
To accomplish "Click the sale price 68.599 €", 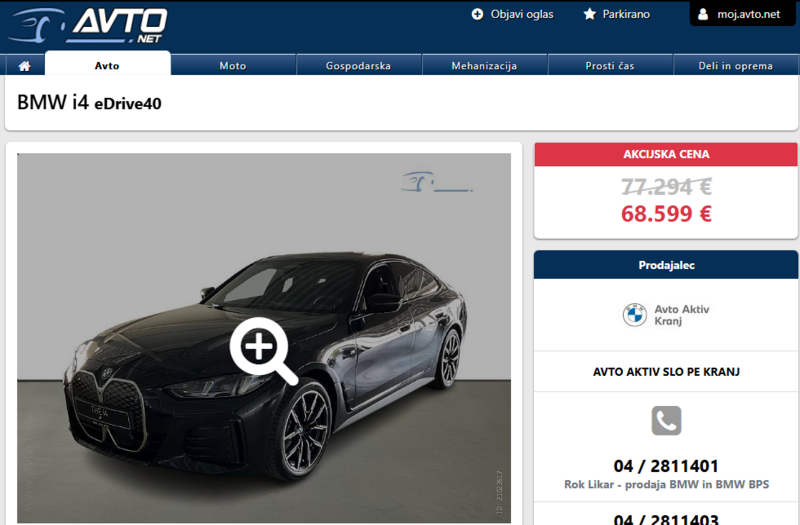I will [666, 213].
